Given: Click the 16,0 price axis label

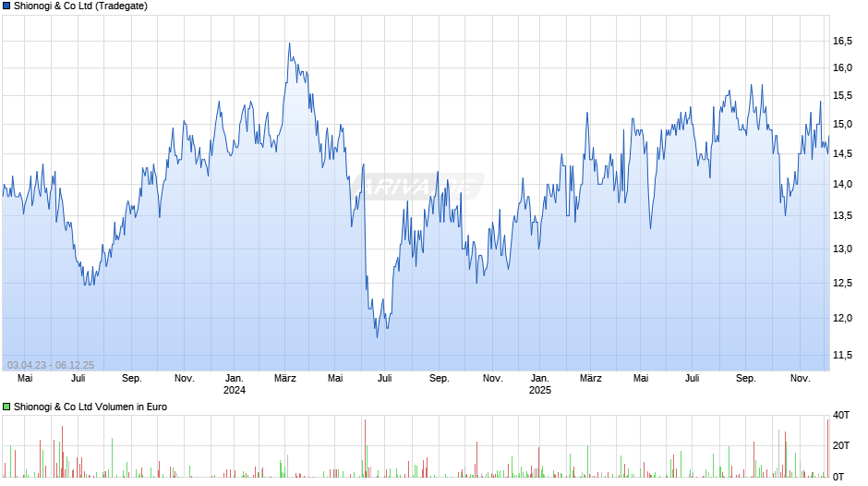Looking at the screenshot, I should click(x=842, y=68).
